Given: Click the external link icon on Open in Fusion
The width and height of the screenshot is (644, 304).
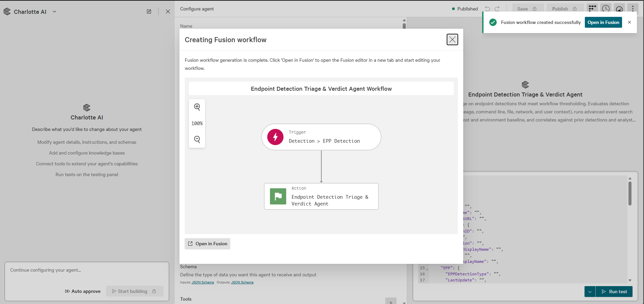Looking at the screenshot, I should [190, 244].
